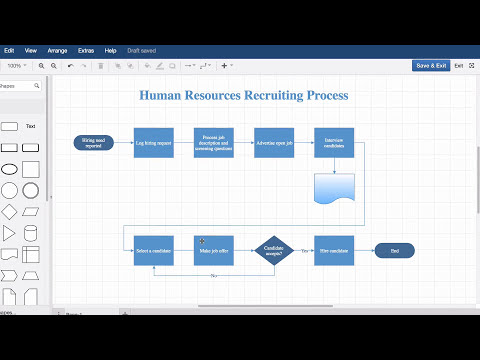
Task: Open the 100% zoom level dropdown
Action: coord(17,66)
